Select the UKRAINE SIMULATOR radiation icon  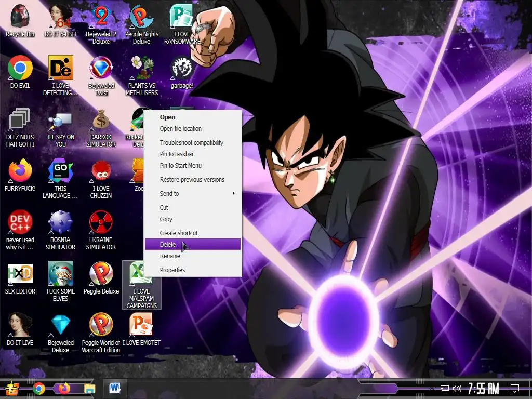[101, 230]
